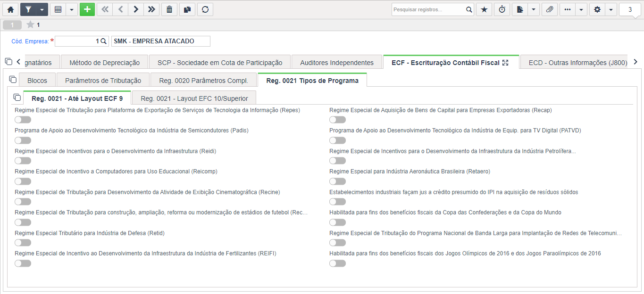Go to the last record
644x294 pixels.
[151, 9]
